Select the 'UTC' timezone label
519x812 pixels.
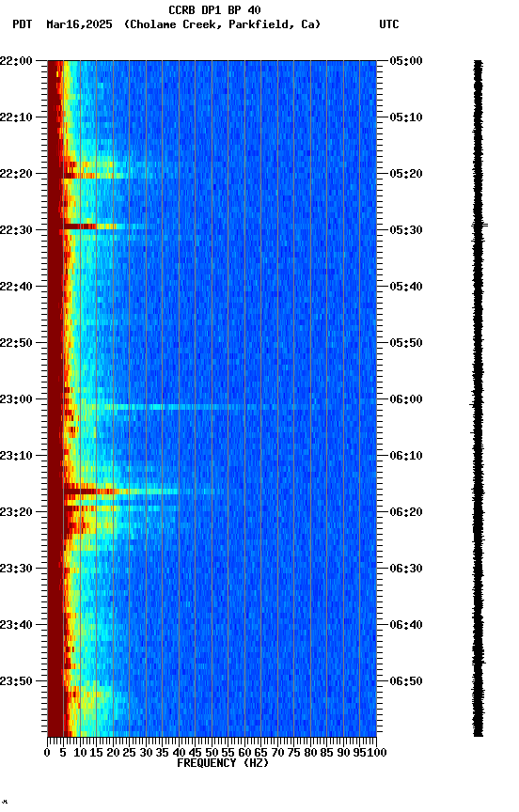[x=389, y=24]
